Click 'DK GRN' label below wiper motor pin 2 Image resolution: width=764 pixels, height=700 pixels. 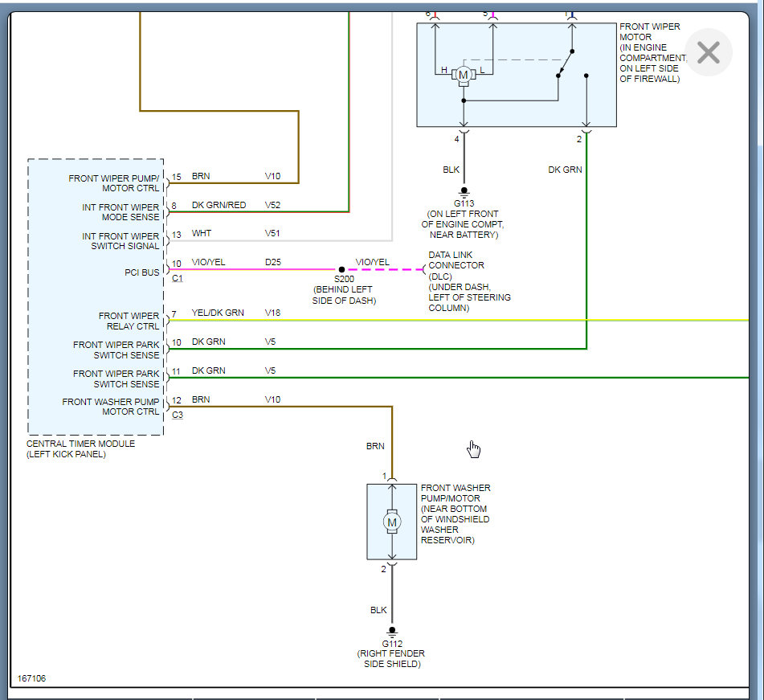pyautogui.click(x=565, y=170)
